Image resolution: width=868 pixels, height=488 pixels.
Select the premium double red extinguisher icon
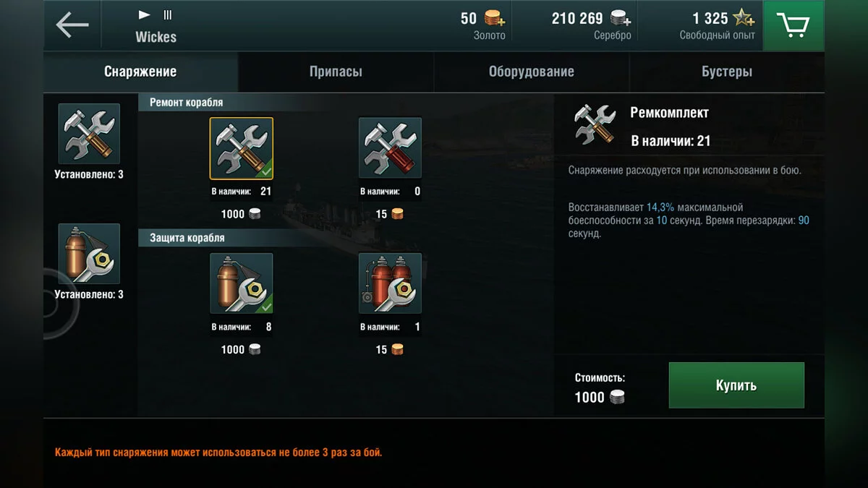(x=391, y=283)
